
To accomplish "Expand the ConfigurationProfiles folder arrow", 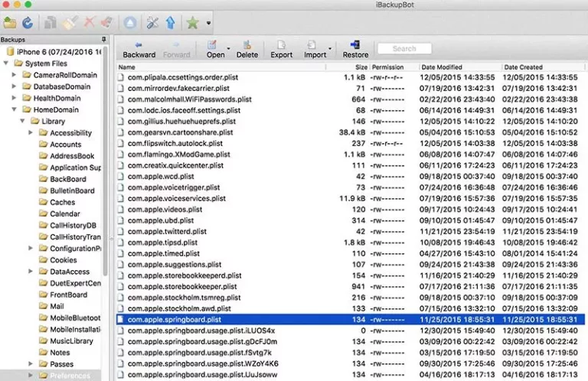I will [31, 249].
